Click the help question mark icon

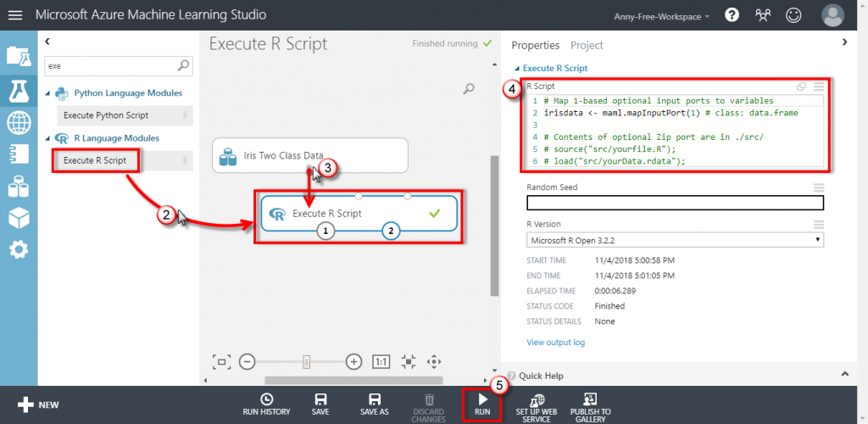click(x=732, y=15)
